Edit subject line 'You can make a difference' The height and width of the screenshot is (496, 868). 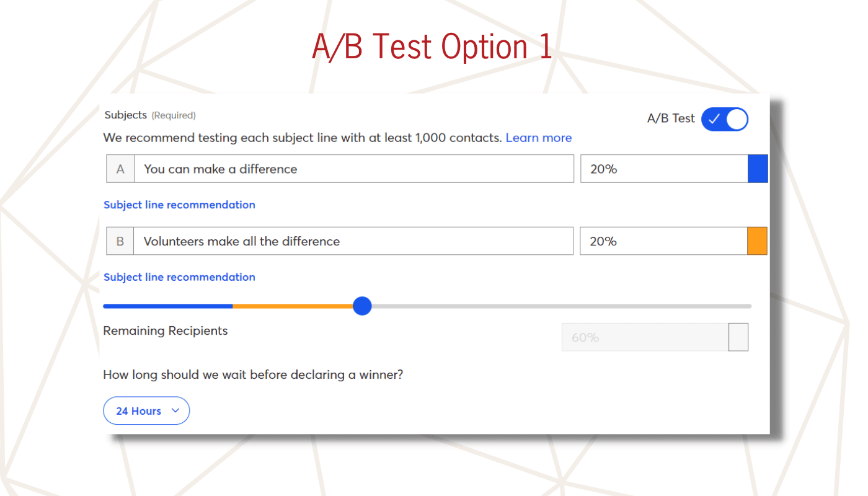pyautogui.click(x=353, y=169)
